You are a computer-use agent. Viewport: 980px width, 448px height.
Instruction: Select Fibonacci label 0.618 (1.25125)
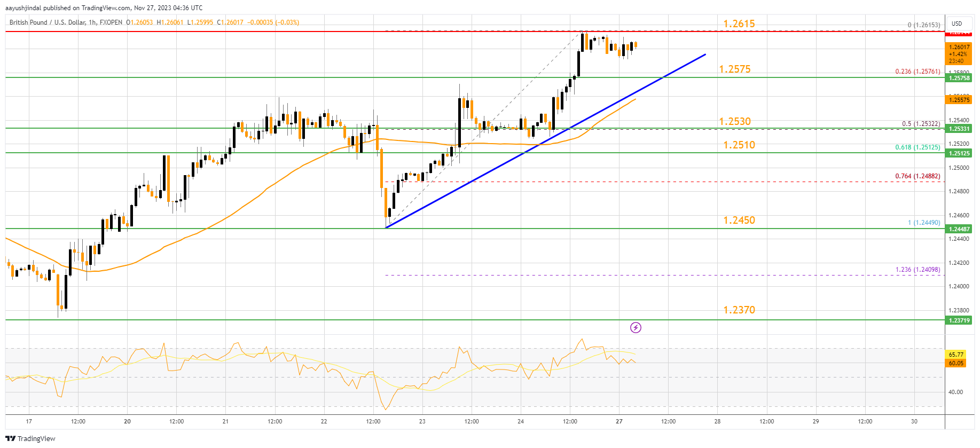(918, 147)
